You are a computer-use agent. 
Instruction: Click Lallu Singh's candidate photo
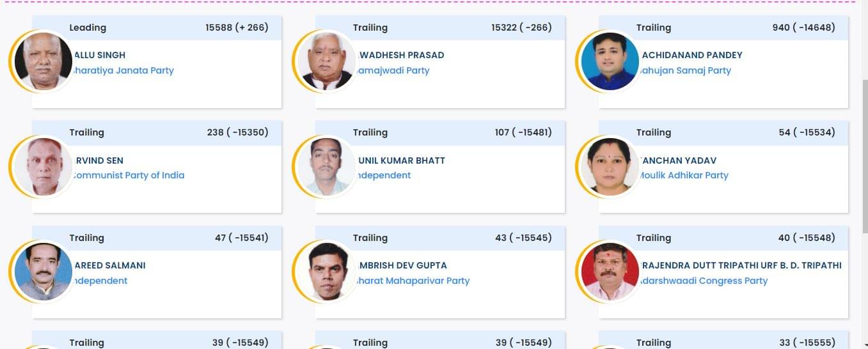click(43, 61)
